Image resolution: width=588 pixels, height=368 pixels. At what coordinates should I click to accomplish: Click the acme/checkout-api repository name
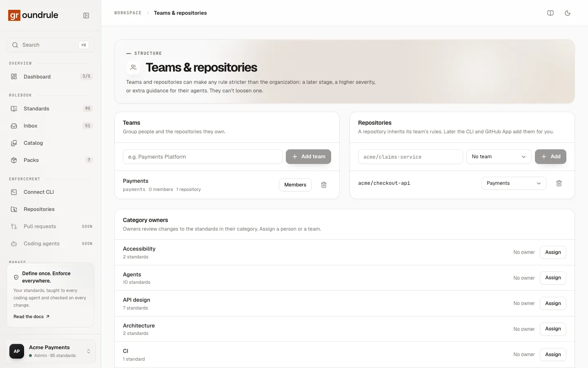[x=384, y=183]
